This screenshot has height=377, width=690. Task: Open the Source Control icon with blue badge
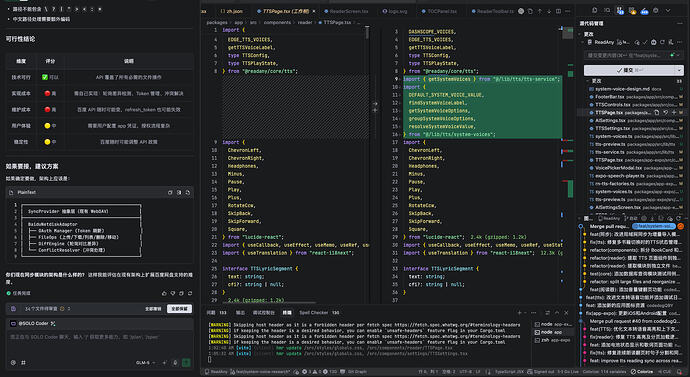(620, 11)
